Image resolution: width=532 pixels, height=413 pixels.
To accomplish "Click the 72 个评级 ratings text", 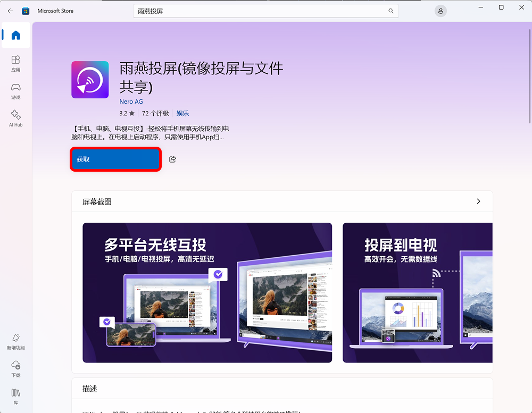I will point(155,113).
